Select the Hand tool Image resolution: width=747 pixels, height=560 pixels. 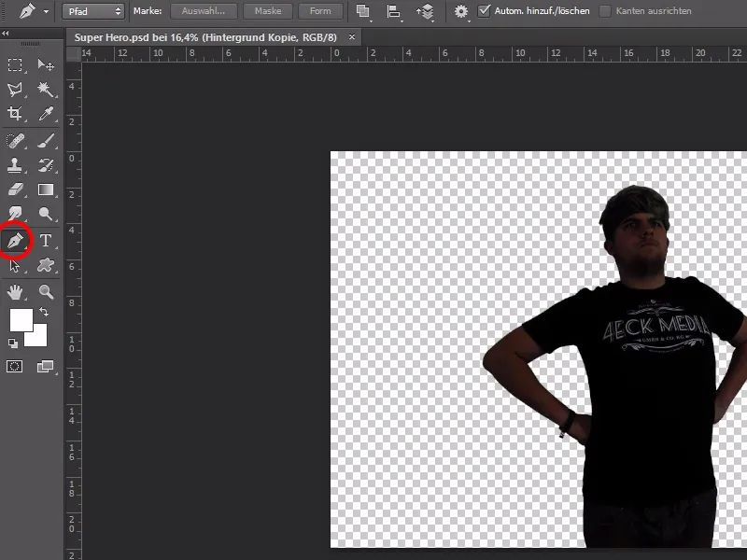[x=15, y=292]
